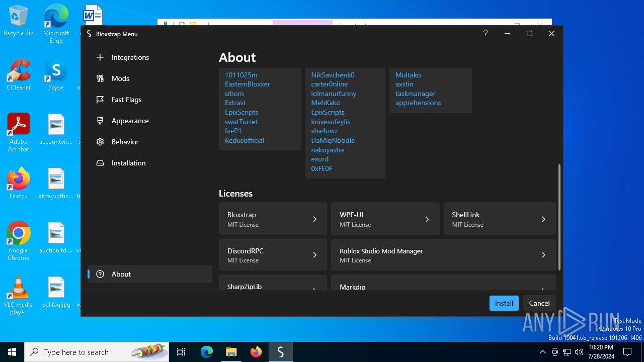Viewport: 644px width, 362px height.
Task: Click the Bloxstrap logo in title bar
Action: [89, 34]
